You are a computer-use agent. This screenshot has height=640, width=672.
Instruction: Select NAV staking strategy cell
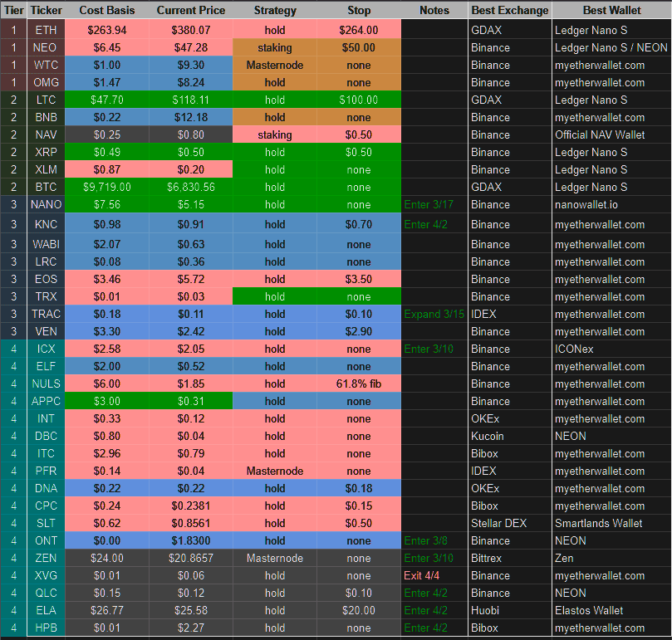click(275, 135)
